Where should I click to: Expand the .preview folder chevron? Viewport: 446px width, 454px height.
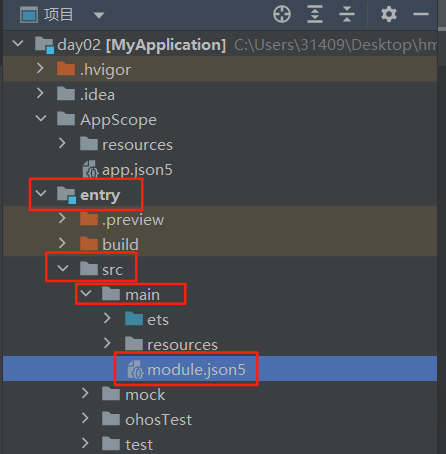(x=62, y=218)
